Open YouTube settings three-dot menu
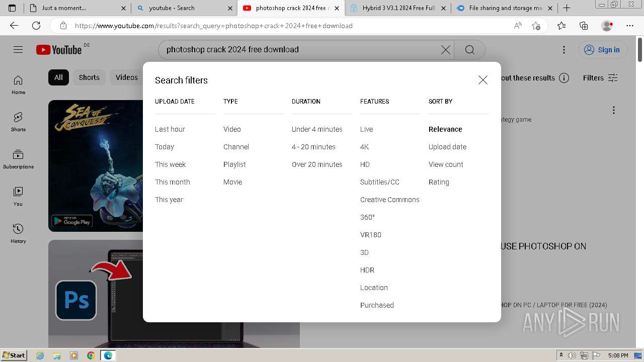Image resolution: width=644 pixels, height=362 pixels. coord(564,50)
